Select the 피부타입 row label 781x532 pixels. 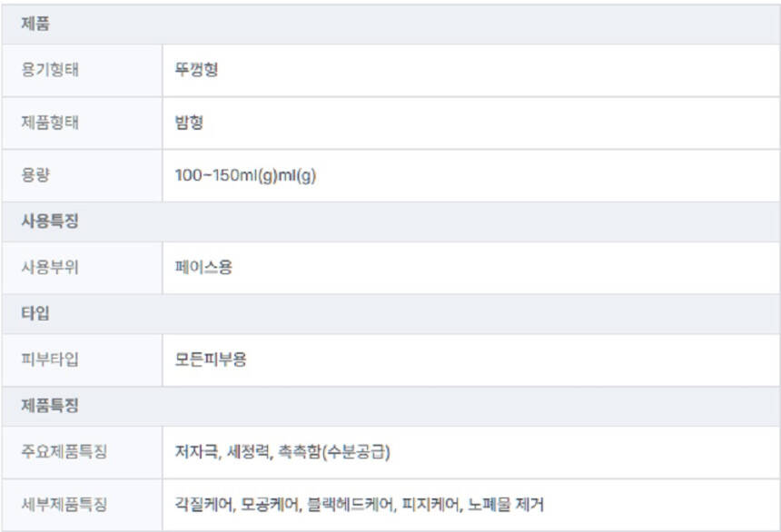(x=50, y=360)
